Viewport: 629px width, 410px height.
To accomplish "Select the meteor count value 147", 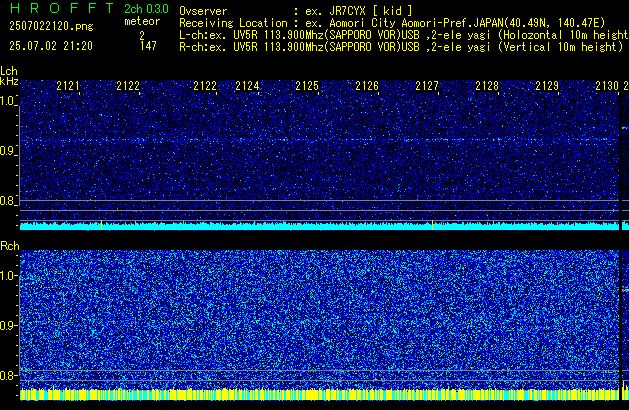I will [x=148, y=46].
